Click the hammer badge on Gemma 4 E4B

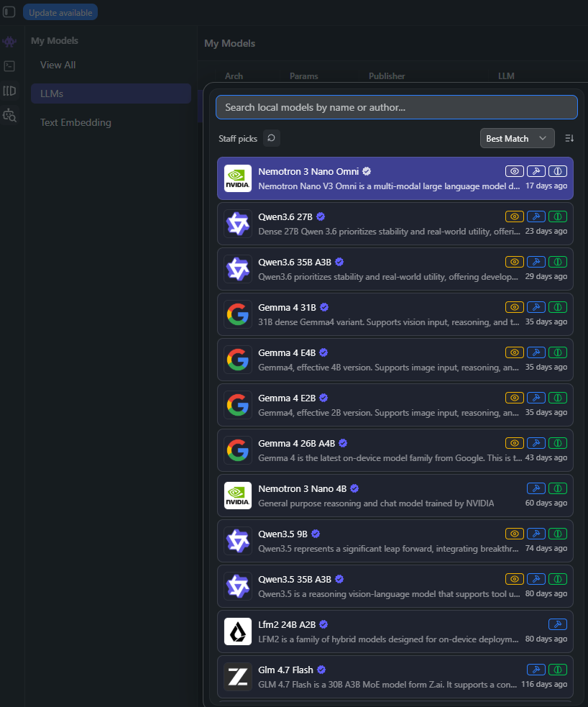(536, 352)
